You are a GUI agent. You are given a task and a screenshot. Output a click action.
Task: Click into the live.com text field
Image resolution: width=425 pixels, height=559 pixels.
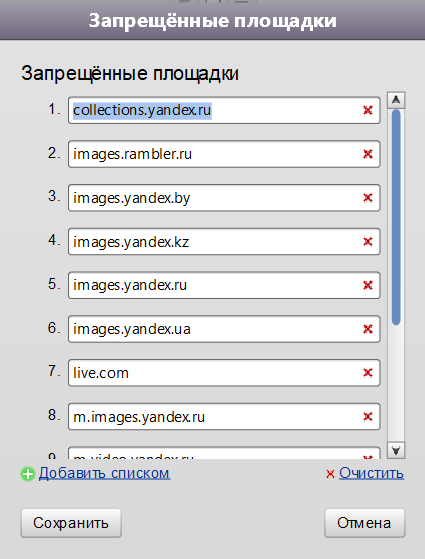[x=224, y=373]
